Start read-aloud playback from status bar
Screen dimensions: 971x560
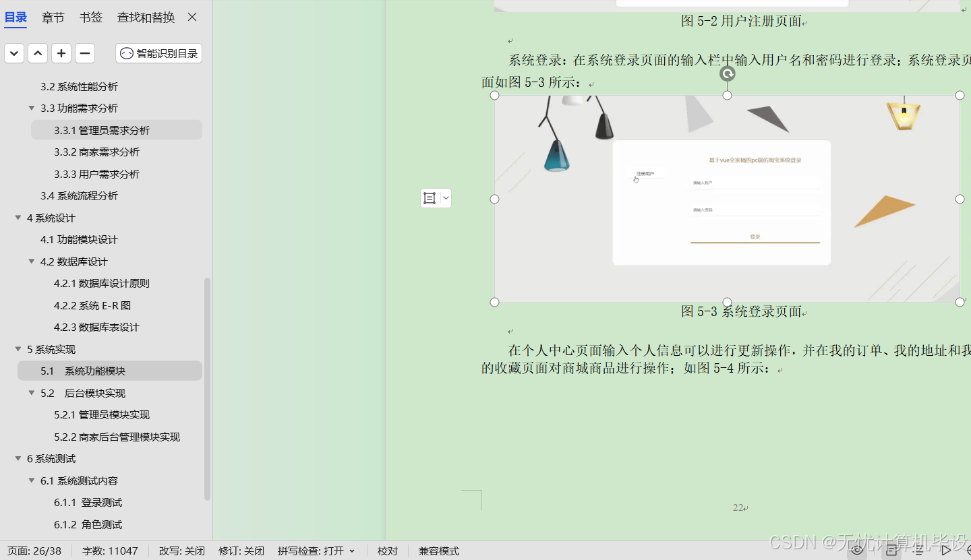(947, 551)
